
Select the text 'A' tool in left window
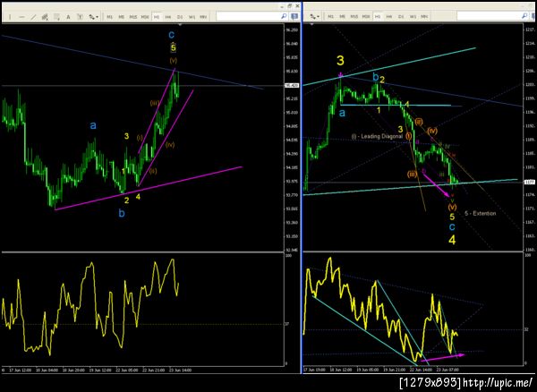pos(68,16)
